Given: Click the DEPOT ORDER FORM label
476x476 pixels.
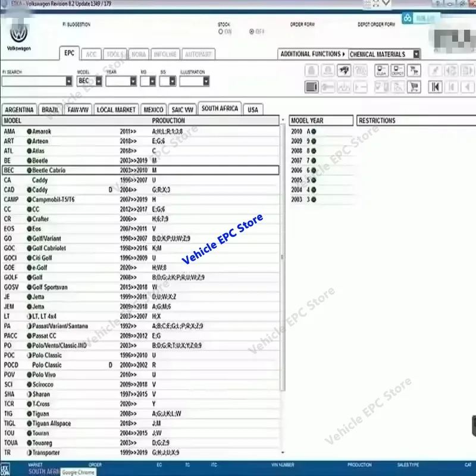Looking at the screenshot, I should [377, 24].
